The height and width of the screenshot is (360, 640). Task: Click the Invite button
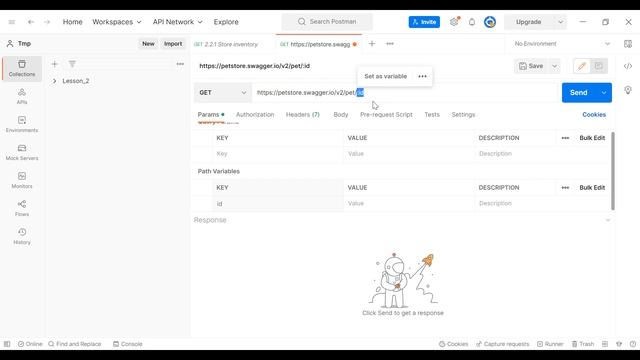(x=424, y=22)
